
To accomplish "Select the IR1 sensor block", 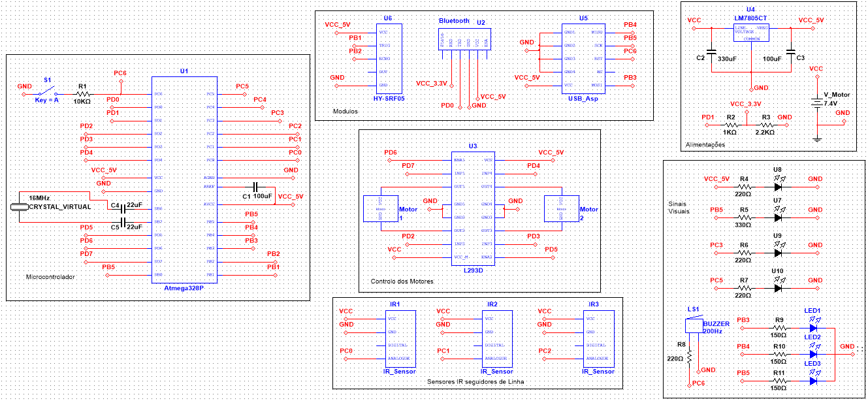I will [x=400, y=338].
